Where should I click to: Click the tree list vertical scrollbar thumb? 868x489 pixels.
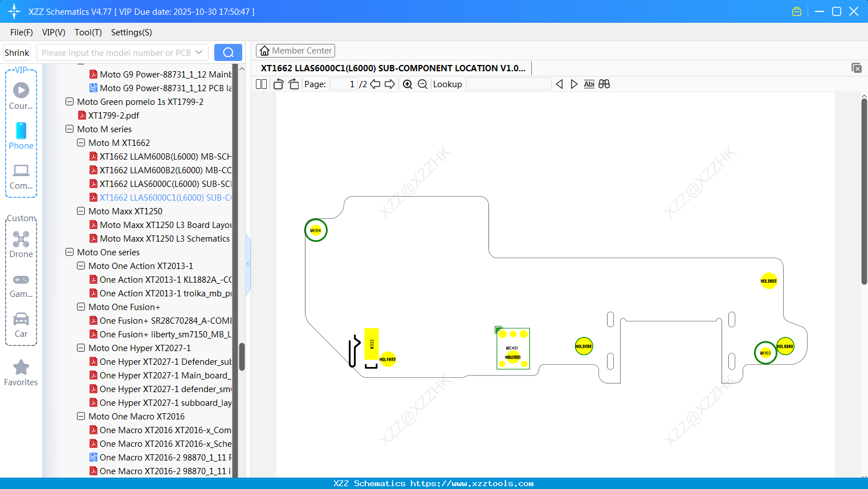242,357
